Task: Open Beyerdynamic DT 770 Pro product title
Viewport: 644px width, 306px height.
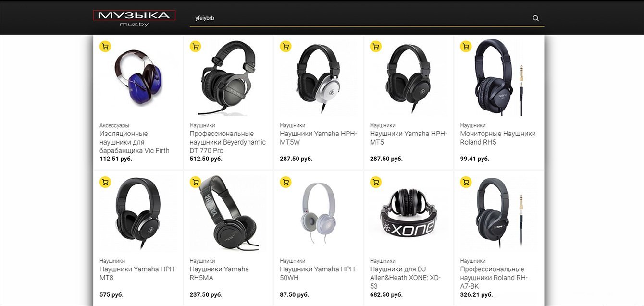Action: tap(227, 142)
